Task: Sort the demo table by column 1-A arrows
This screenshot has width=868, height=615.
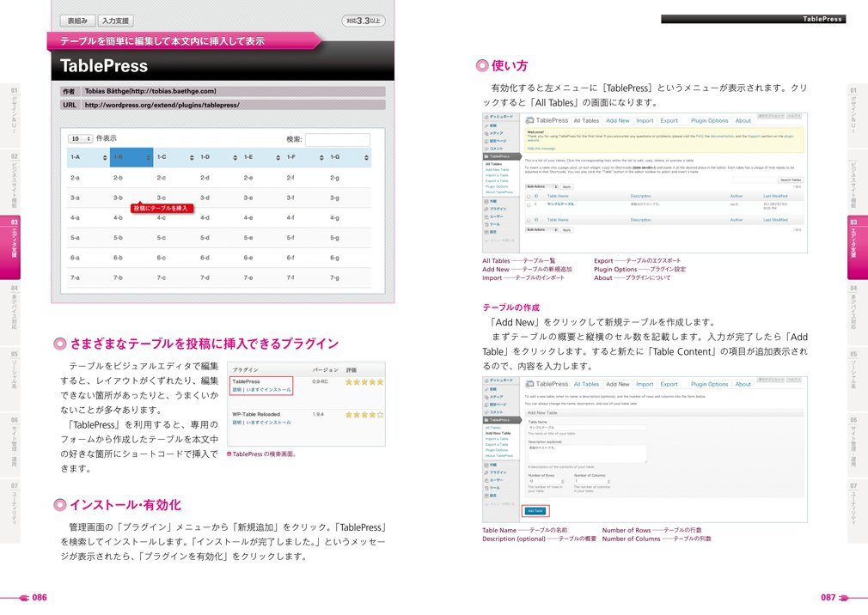Action: click(x=105, y=158)
